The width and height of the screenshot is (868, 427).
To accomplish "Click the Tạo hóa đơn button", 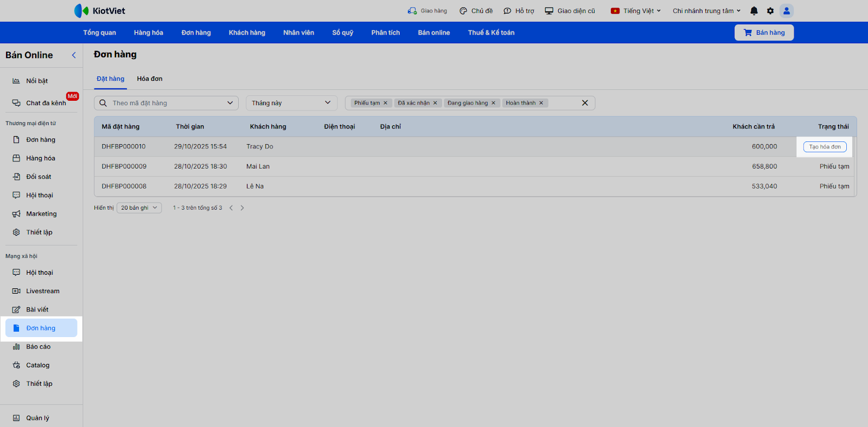I will point(825,147).
